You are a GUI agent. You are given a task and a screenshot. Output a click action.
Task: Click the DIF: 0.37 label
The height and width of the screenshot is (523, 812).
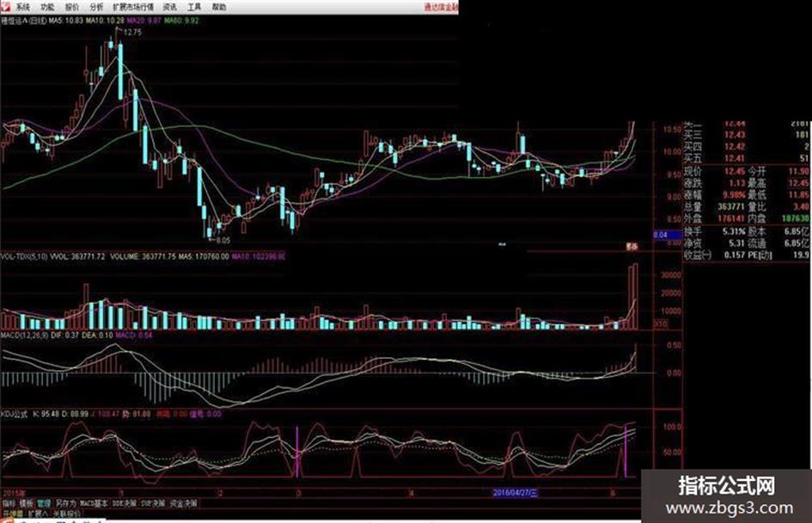click(x=64, y=336)
